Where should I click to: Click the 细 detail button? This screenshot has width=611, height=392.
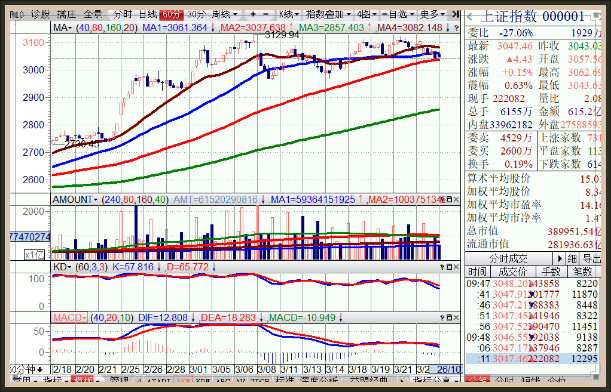click(x=572, y=258)
